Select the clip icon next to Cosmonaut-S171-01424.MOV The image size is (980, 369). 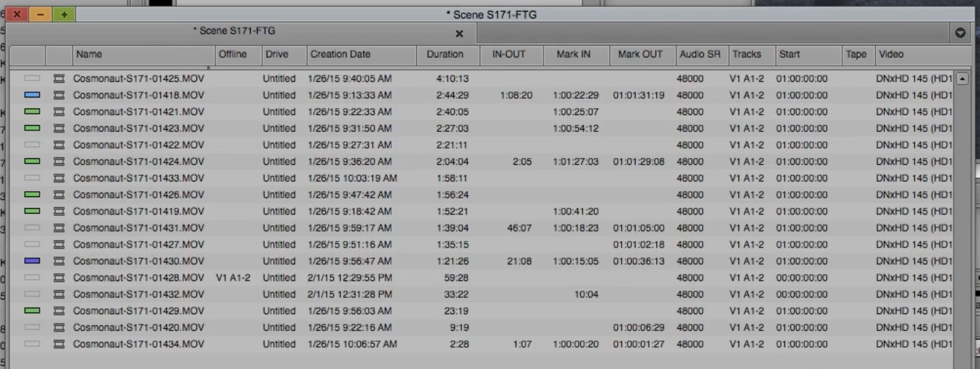coord(59,161)
